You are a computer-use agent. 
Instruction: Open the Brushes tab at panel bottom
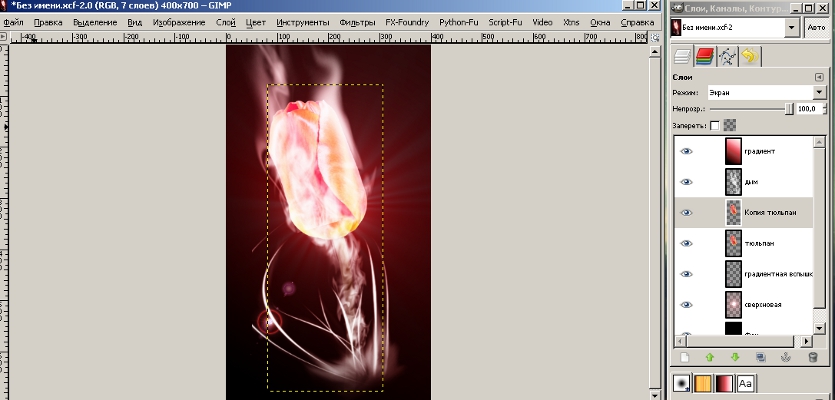pos(681,383)
